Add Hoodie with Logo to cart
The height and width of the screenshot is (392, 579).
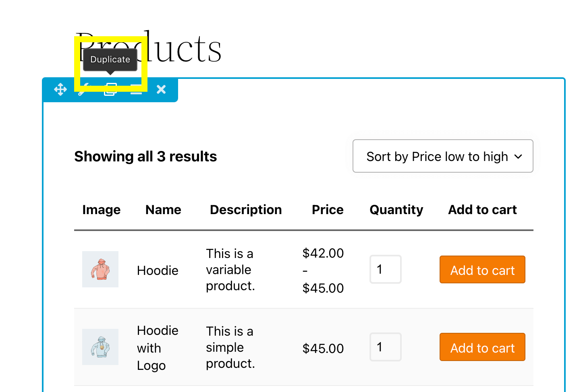pyautogui.click(x=482, y=347)
